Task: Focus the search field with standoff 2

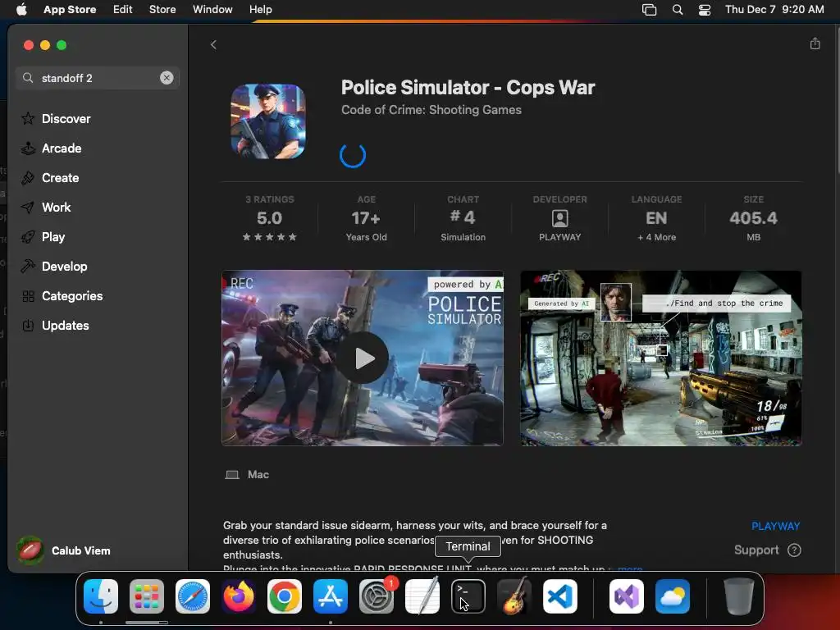Action: click(98, 78)
